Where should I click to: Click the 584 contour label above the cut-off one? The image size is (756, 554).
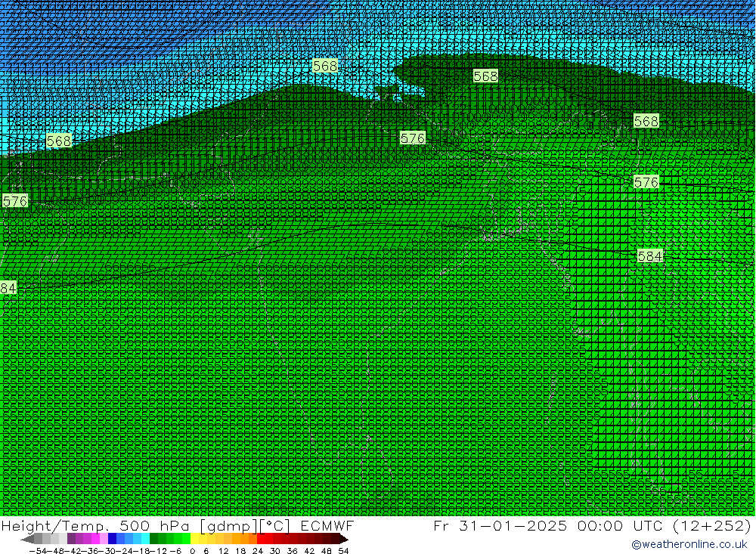click(x=649, y=256)
